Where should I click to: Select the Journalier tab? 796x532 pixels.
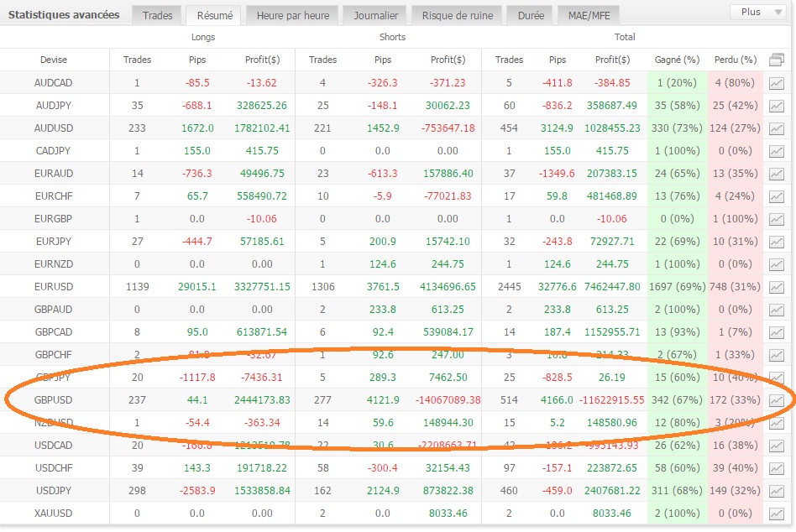tap(375, 15)
